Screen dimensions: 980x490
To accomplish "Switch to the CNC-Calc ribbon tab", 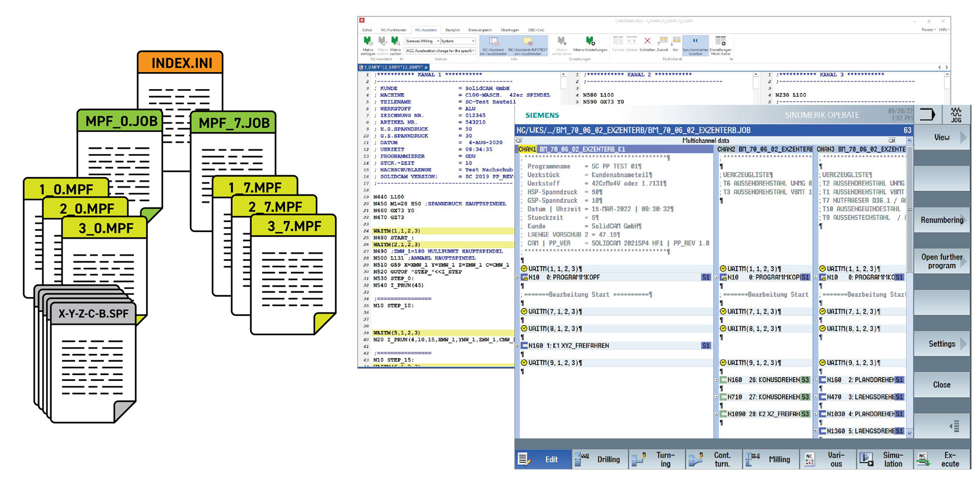I will (x=536, y=30).
